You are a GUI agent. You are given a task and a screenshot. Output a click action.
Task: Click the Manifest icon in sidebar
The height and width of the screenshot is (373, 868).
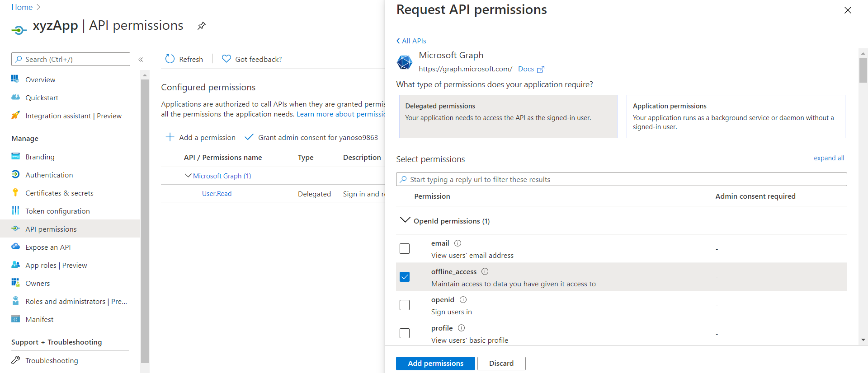coord(15,319)
